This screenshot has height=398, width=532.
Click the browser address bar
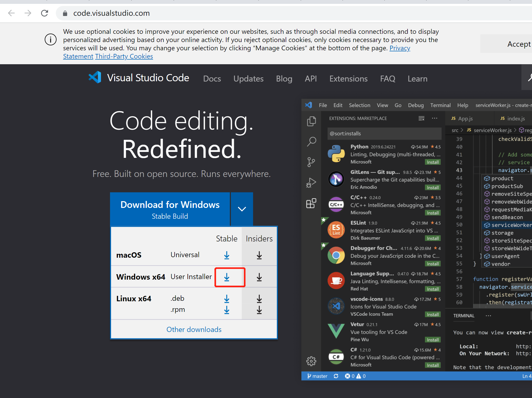[x=294, y=13]
